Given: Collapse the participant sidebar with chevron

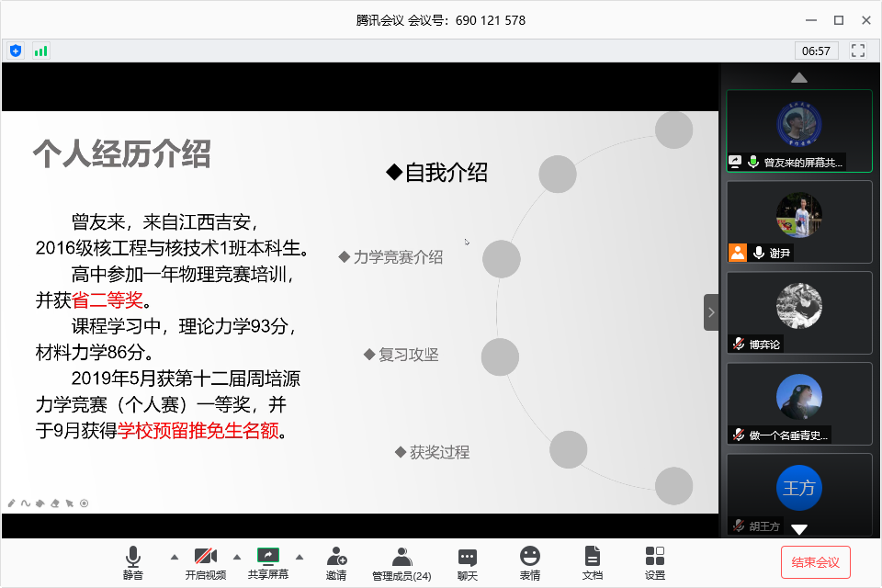Looking at the screenshot, I should pos(711,312).
